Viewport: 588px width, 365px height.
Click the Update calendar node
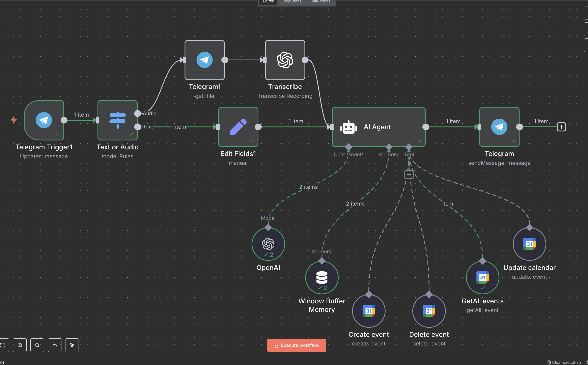529,244
